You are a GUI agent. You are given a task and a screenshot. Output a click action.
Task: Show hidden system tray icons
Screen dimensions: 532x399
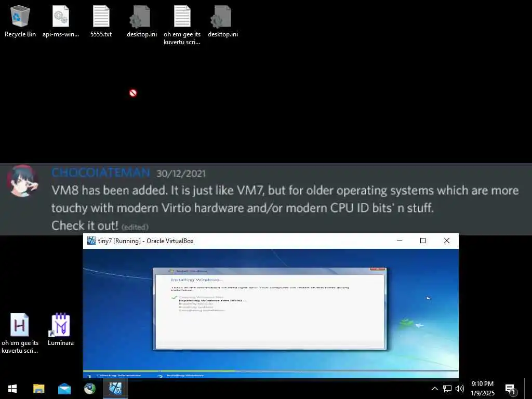pyautogui.click(x=434, y=389)
